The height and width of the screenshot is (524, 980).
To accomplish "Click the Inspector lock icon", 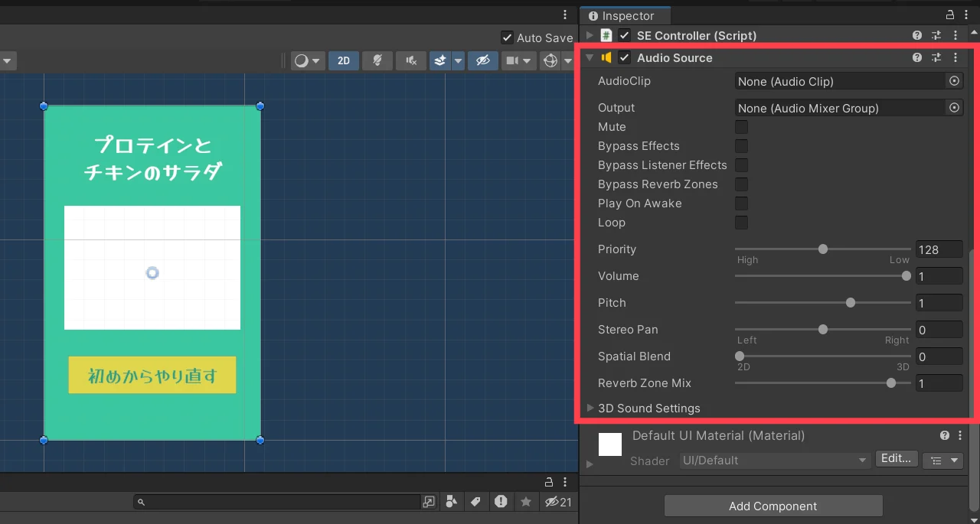I will pyautogui.click(x=950, y=15).
